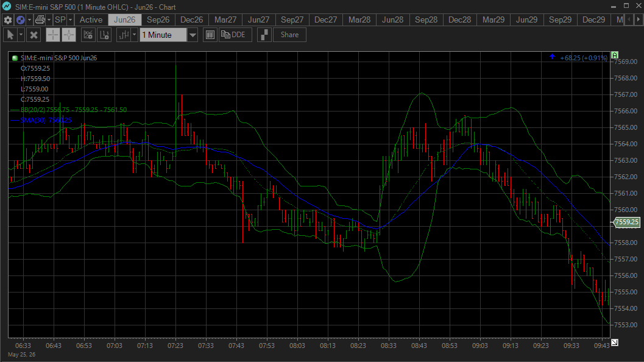Click the BB(20/2) Bollinger Bands legend entry
This screenshot has height=362, width=644.
pyautogui.click(x=74, y=110)
